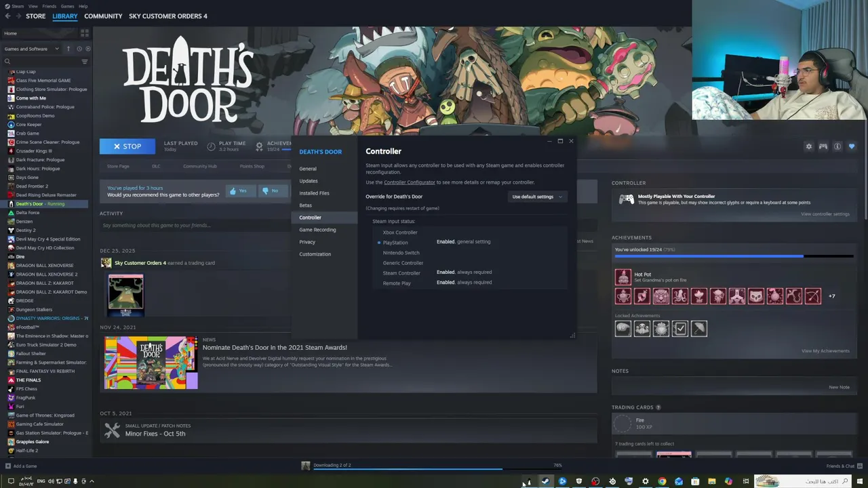
Task: Click View controller settings link
Action: 825,214
